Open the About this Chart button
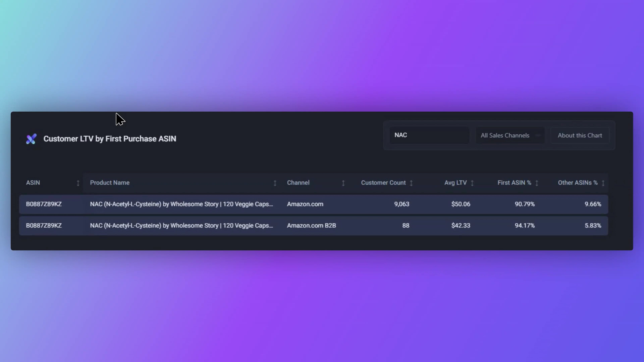Viewport: 644px width, 362px height. (580, 135)
